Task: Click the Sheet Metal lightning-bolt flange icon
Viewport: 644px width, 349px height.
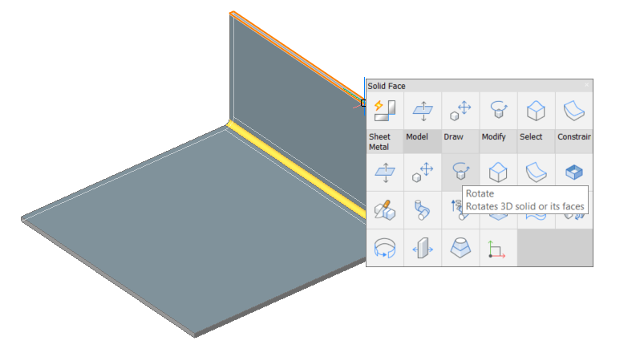Action: (x=385, y=111)
